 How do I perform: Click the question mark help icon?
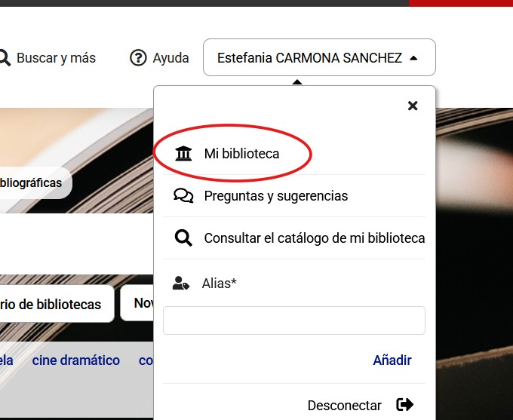pyautogui.click(x=138, y=57)
